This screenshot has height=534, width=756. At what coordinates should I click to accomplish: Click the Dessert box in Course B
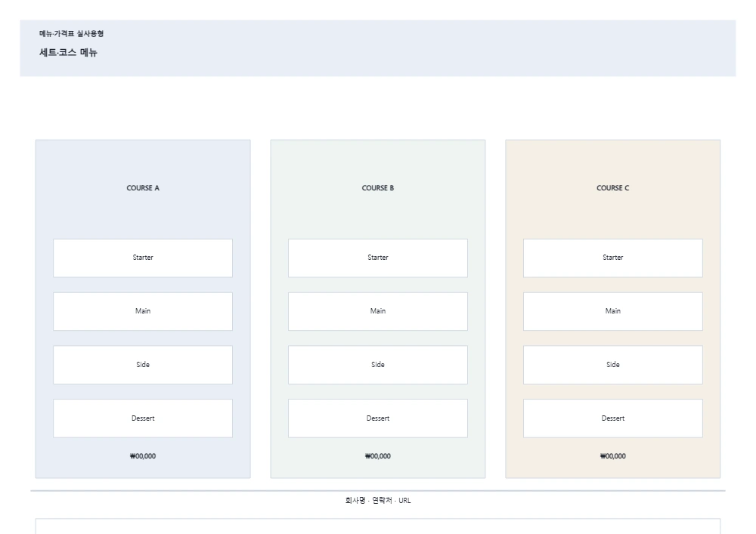pyautogui.click(x=378, y=418)
